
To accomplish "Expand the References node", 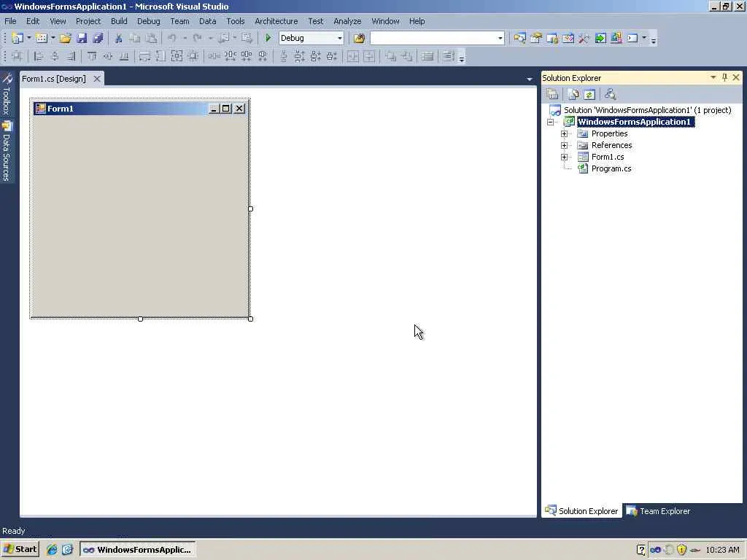I will click(564, 145).
